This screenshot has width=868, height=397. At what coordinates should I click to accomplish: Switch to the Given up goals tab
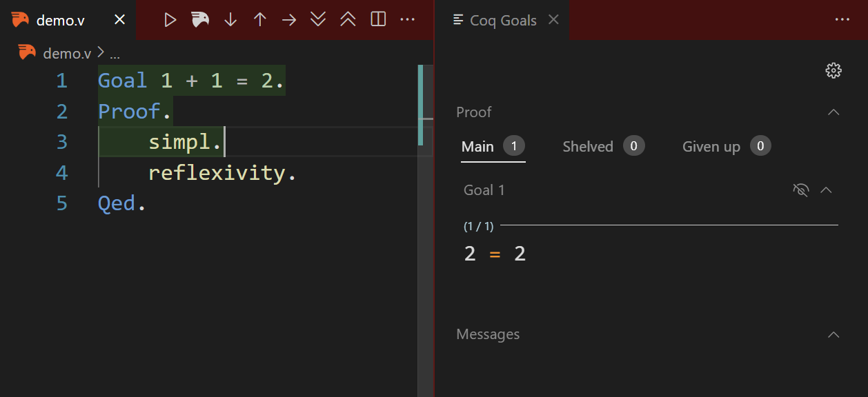tap(711, 146)
